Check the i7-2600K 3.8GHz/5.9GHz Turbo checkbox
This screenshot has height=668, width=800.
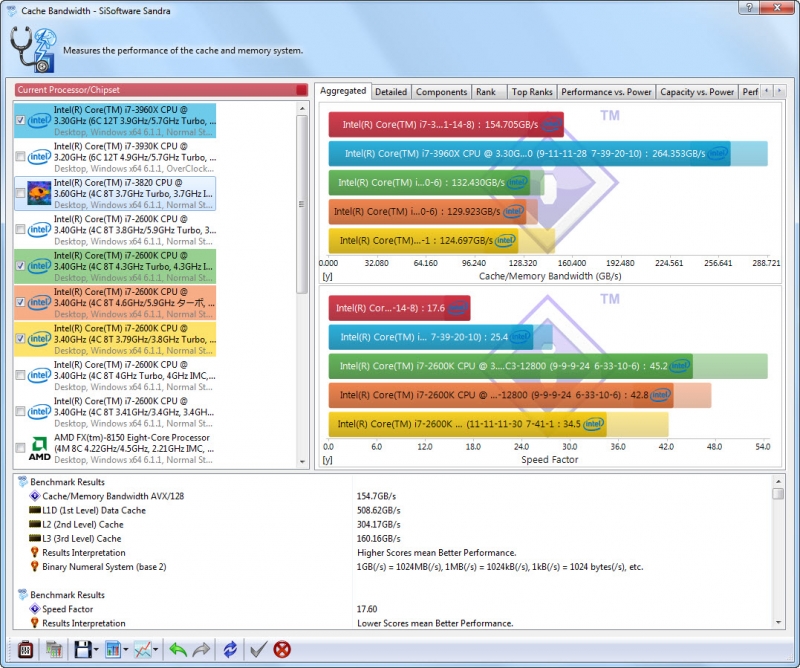[20, 230]
